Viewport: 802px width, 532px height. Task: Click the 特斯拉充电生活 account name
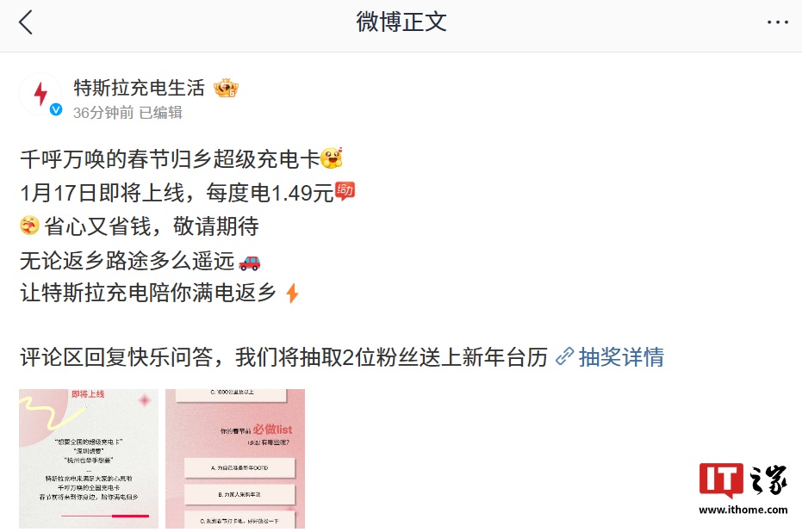pos(139,88)
